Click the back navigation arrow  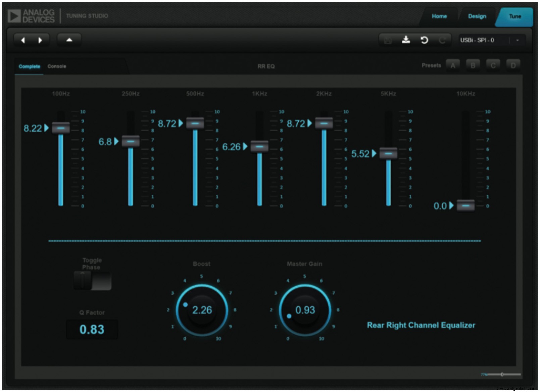23,40
